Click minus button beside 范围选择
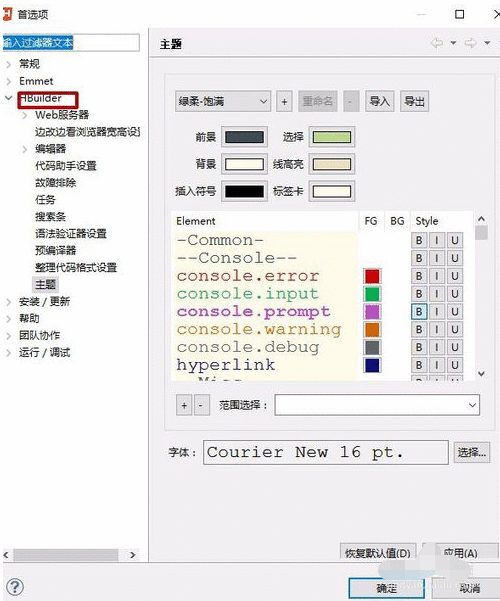Screen dimensions: 500x601 click(201, 405)
